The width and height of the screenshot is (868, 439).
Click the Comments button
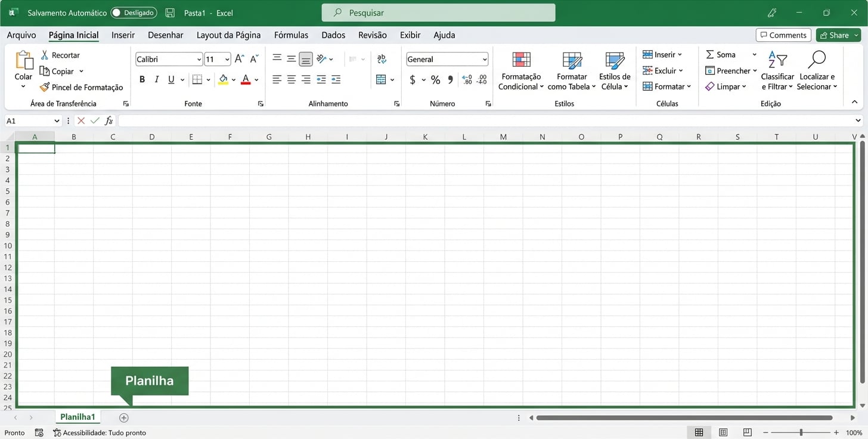[783, 35]
